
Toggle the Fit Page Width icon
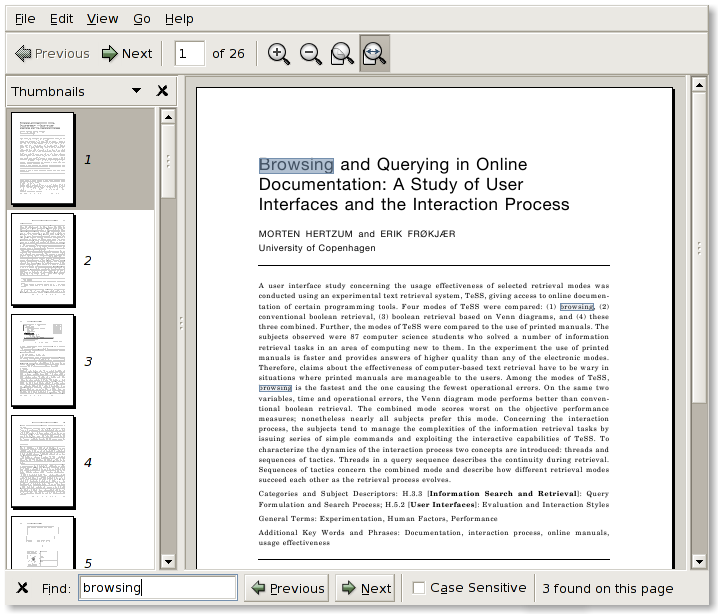point(375,54)
